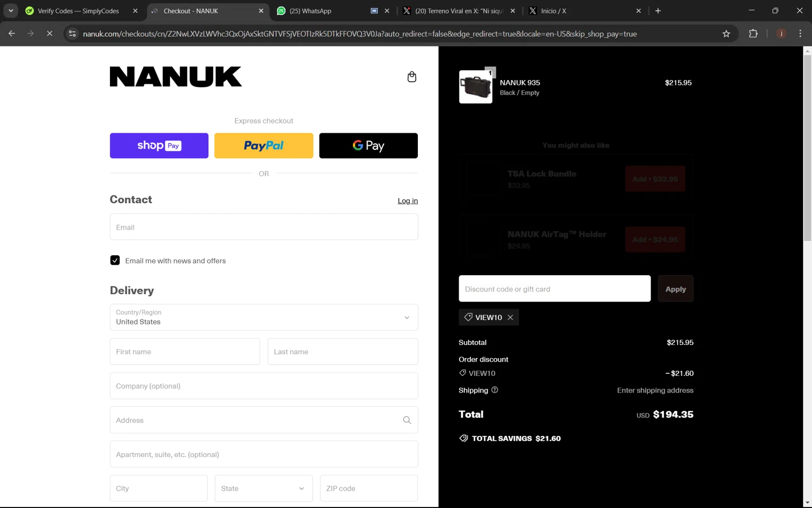Click the WhatsApp tab media indicator icon
Image resolution: width=812 pixels, height=508 pixels.
(x=374, y=11)
